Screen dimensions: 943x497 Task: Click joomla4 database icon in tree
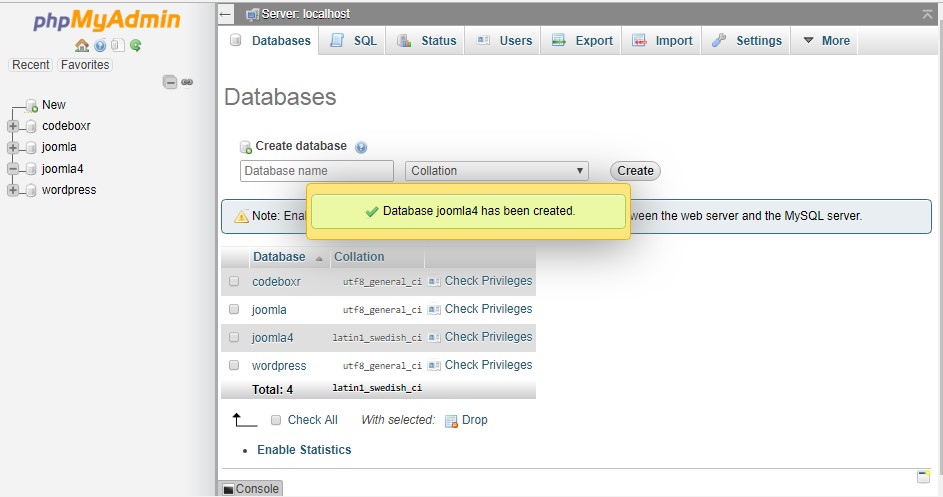[31, 169]
